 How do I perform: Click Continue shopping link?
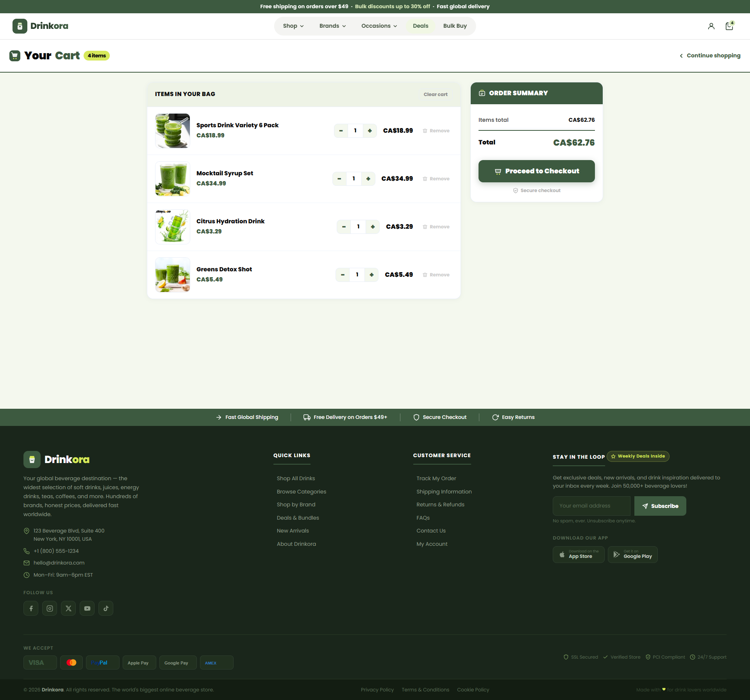pos(710,55)
